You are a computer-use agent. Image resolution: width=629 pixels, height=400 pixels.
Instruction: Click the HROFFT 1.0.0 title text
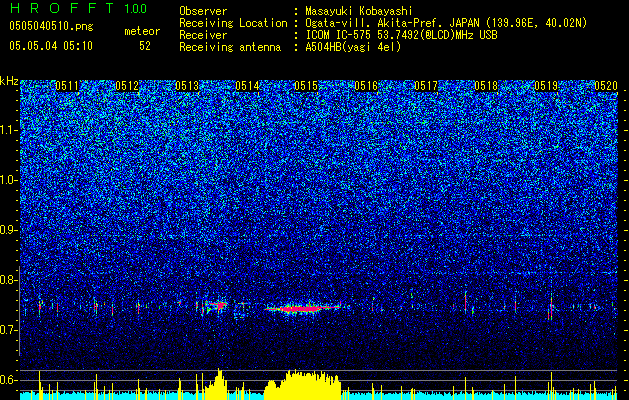[78, 8]
